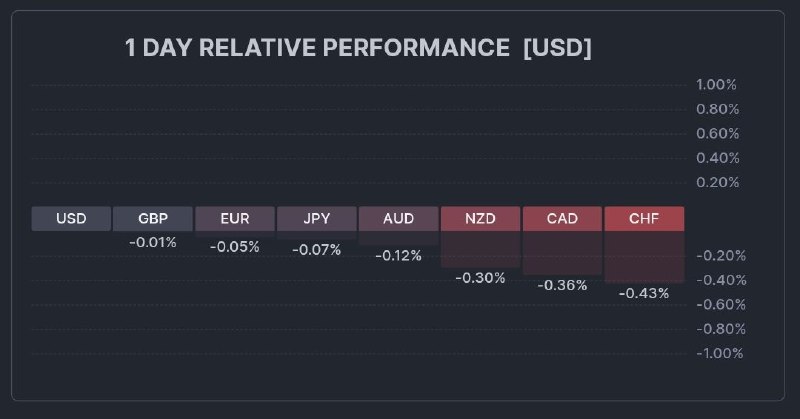The width and height of the screenshot is (800, 419).
Task: Choose the JPY currency box
Action: (x=317, y=218)
